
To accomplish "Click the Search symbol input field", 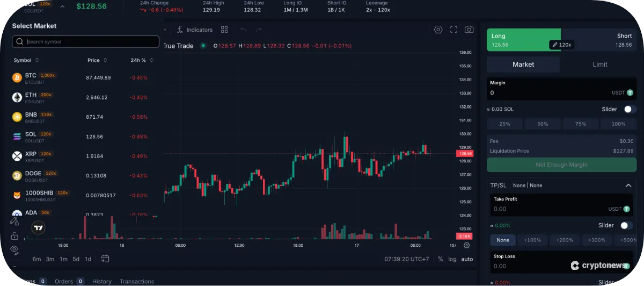I will (90, 42).
